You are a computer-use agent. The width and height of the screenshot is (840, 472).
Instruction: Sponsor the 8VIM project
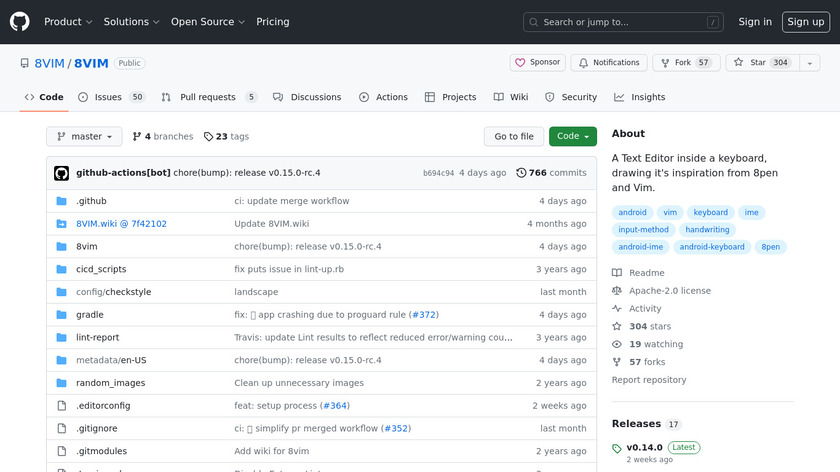click(x=537, y=63)
